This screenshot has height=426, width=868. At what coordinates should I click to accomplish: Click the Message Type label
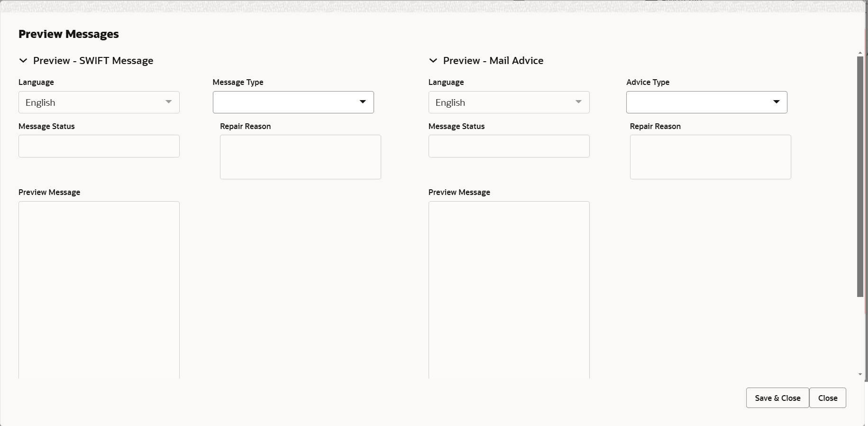(238, 82)
